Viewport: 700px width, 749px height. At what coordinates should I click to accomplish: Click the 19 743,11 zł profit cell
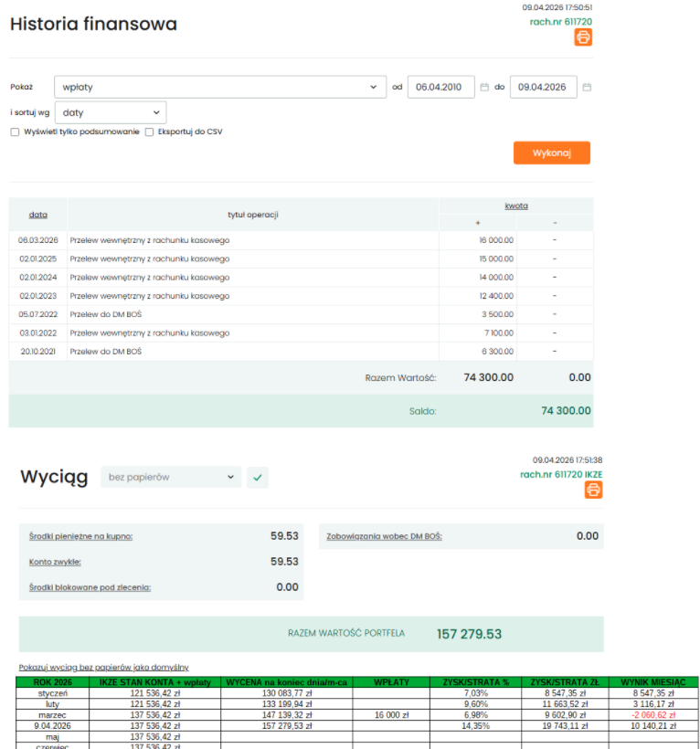565,726
